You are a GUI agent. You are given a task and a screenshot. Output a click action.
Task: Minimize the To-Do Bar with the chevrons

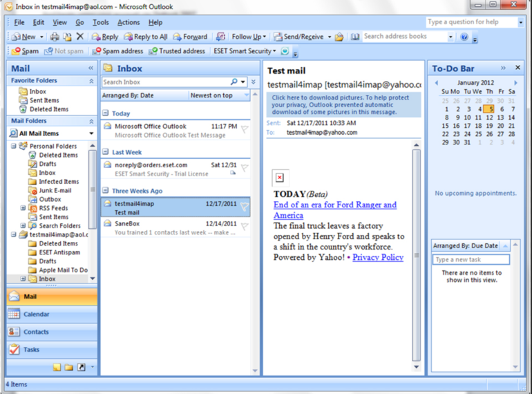pyautogui.click(x=503, y=68)
